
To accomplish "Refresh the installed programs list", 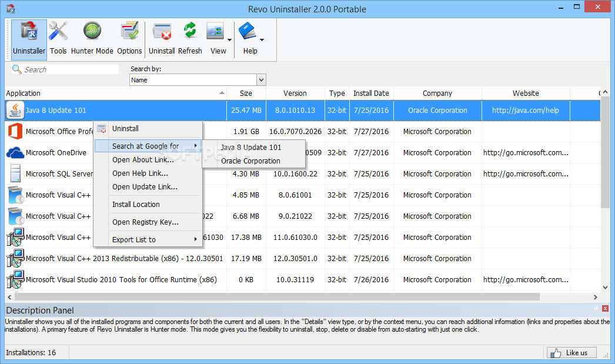I will pyautogui.click(x=190, y=37).
